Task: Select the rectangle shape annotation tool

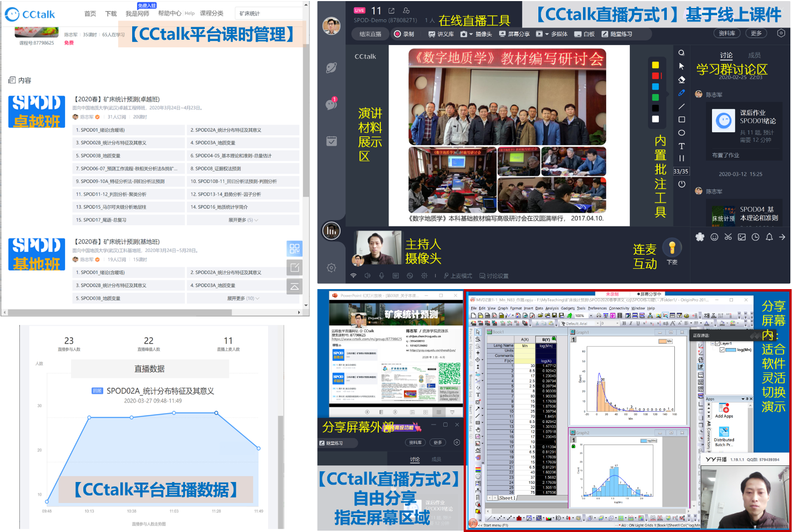Action: coord(681,119)
